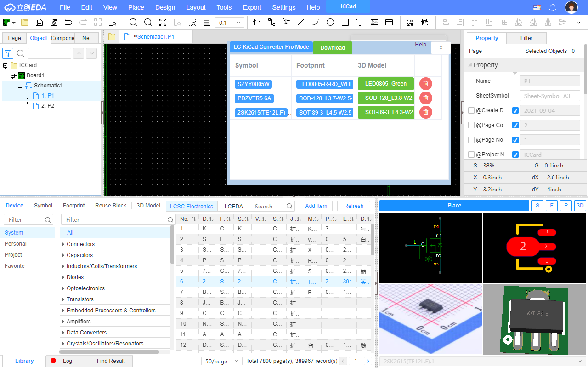Toggle the @Page No left checkbox
Screen dimensions: 588x368
471,140
